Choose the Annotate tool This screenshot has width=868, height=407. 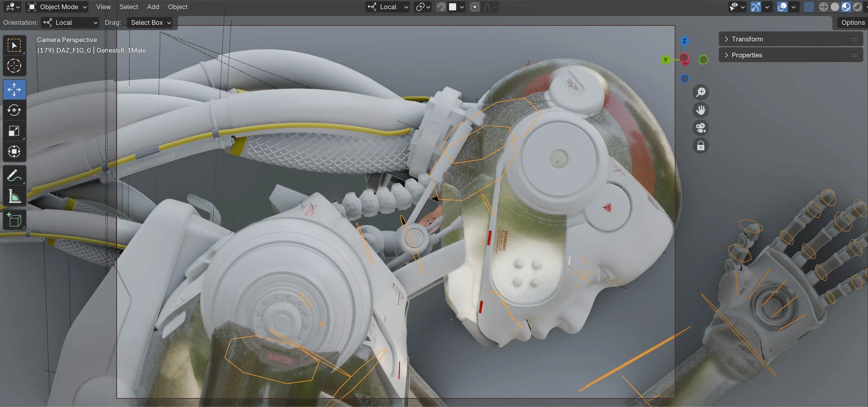tap(14, 176)
